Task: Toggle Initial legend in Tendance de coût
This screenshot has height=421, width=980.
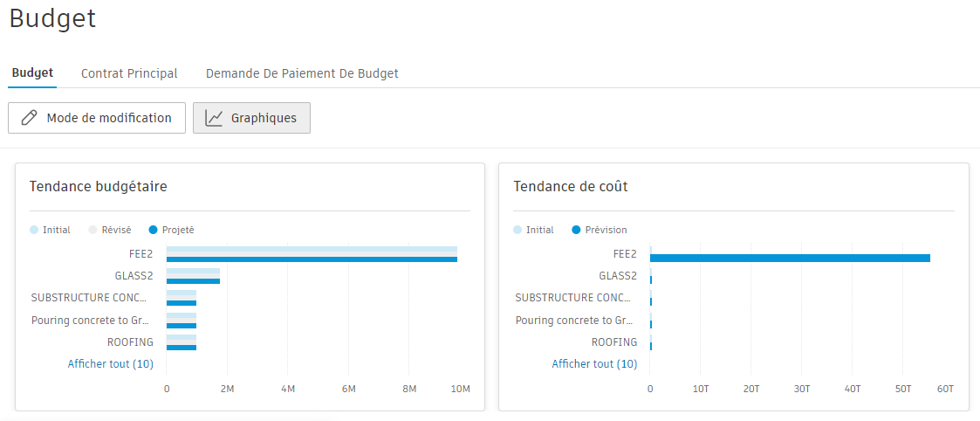Action: click(534, 230)
